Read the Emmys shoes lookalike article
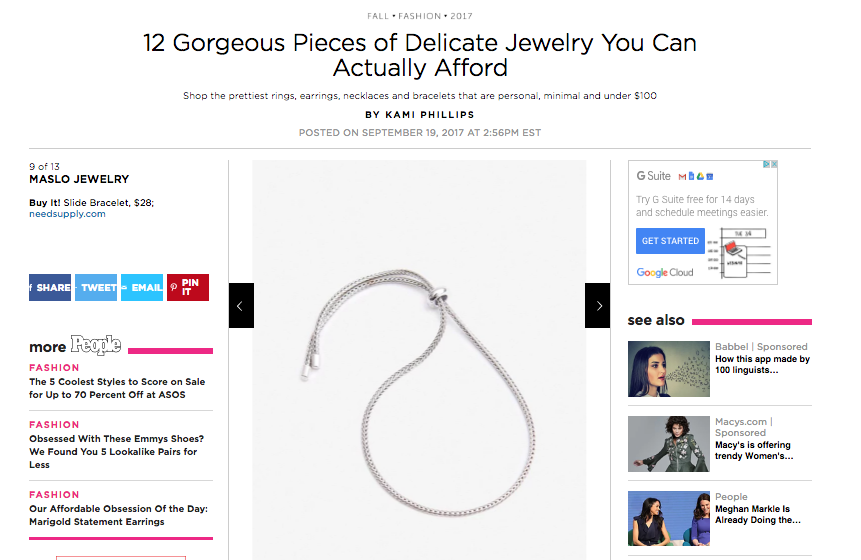The height and width of the screenshot is (560, 861). [115, 451]
